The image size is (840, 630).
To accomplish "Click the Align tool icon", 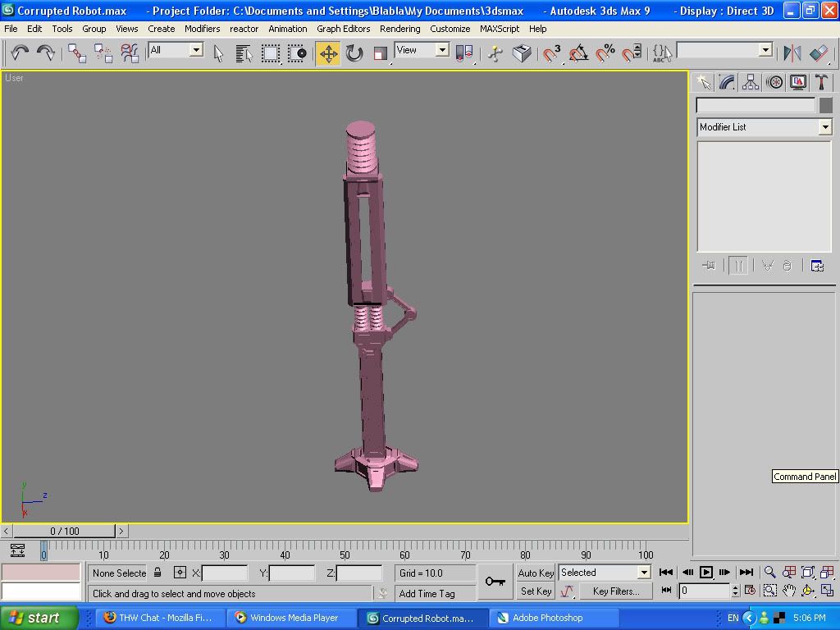I will 819,53.
